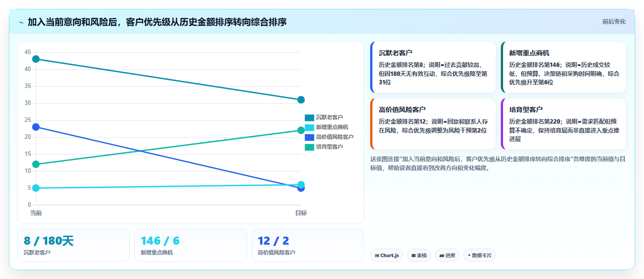Click legend text 培育型客户
644x279 pixels.
click(330, 147)
